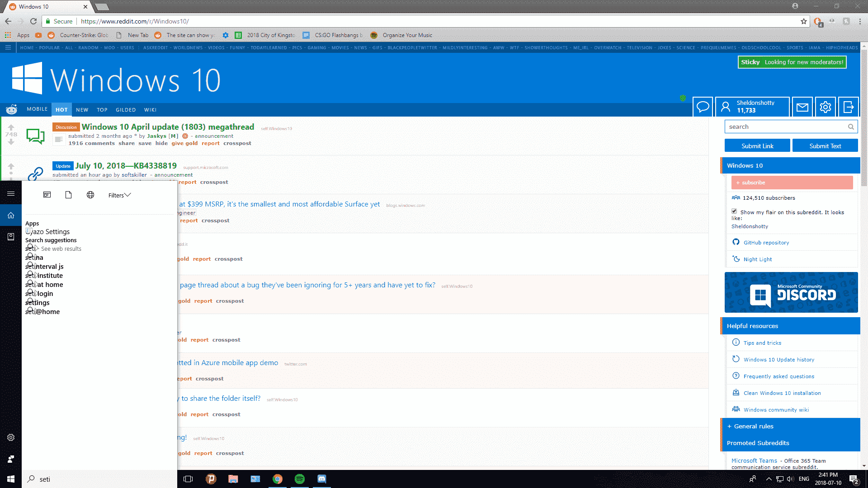
Task: Open the subreddit list hamburger dropdown
Action: 8,47
